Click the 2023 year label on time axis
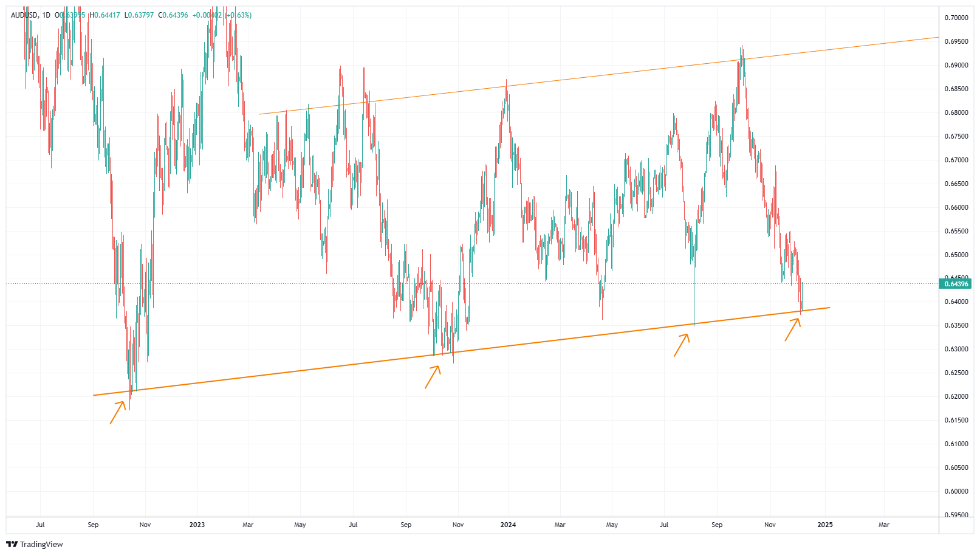Image resolution: width=980 pixels, height=555 pixels. [197, 525]
